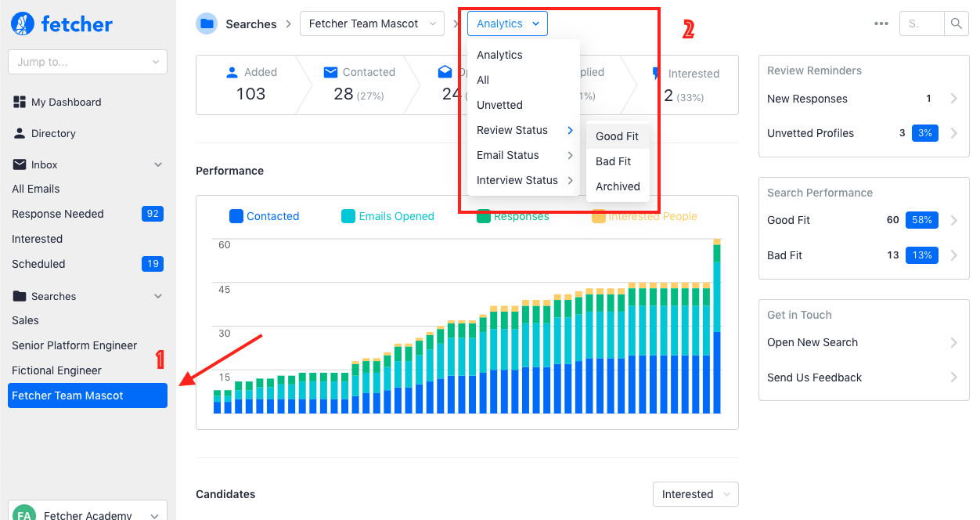Open the three-dot more options menu
Image resolution: width=980 pixels, height=520 pixels.
point(881,23)
